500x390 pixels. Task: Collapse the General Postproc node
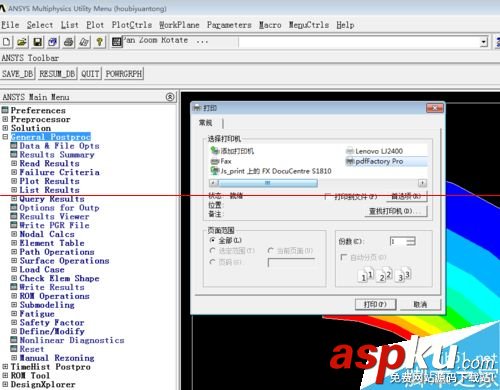(x=5, y=137)
